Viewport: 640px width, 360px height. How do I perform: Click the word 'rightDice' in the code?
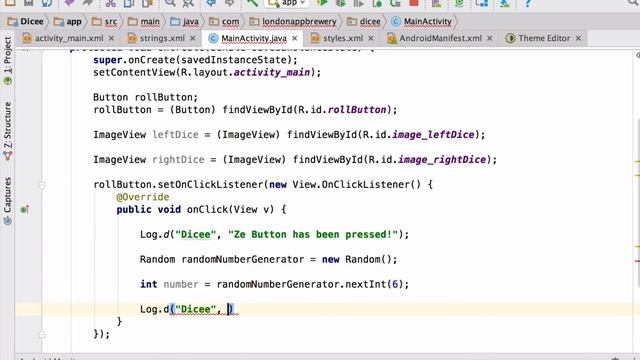pyautogui.click(x=178, y=160)
